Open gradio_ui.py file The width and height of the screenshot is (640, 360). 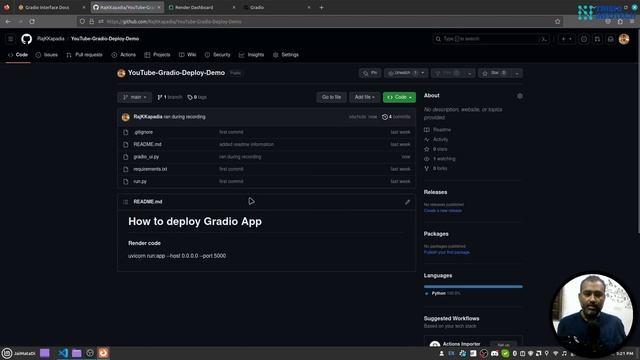pyautogui.click(x=146, y=157)
